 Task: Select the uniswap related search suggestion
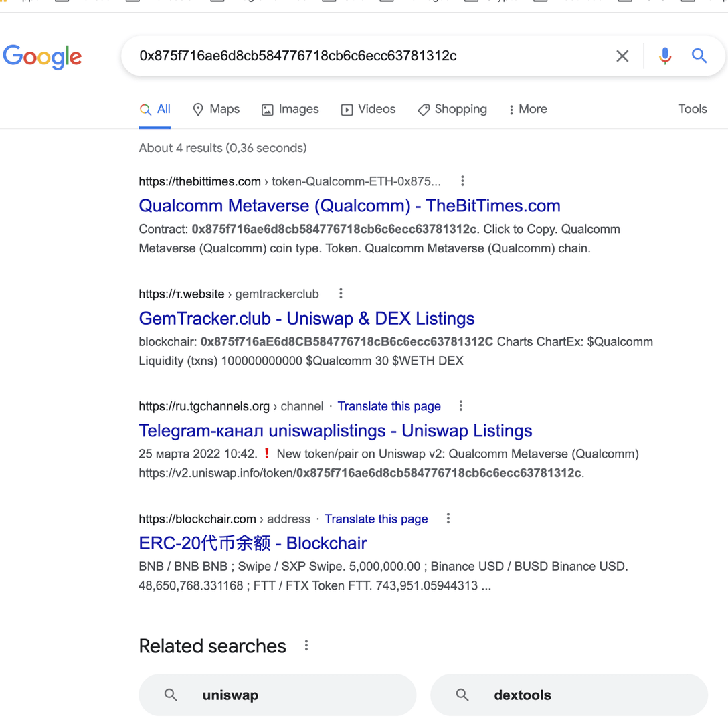277,695
